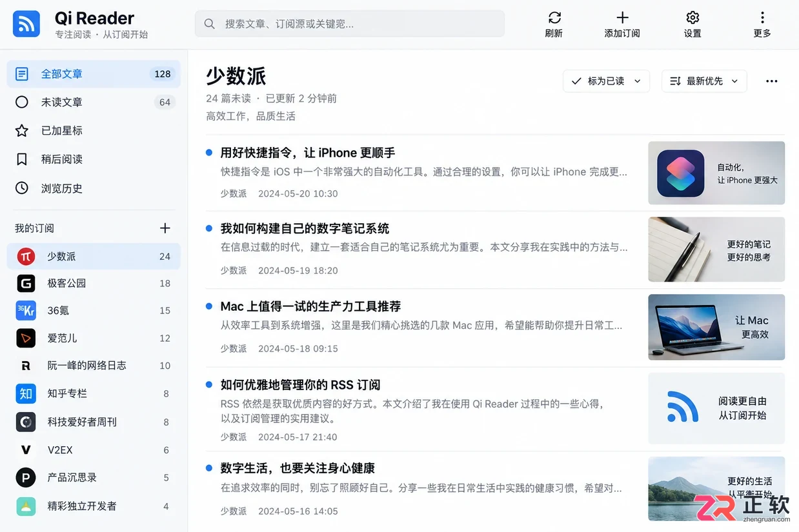Open 稍后阅读 read later list

coord(94,159)
